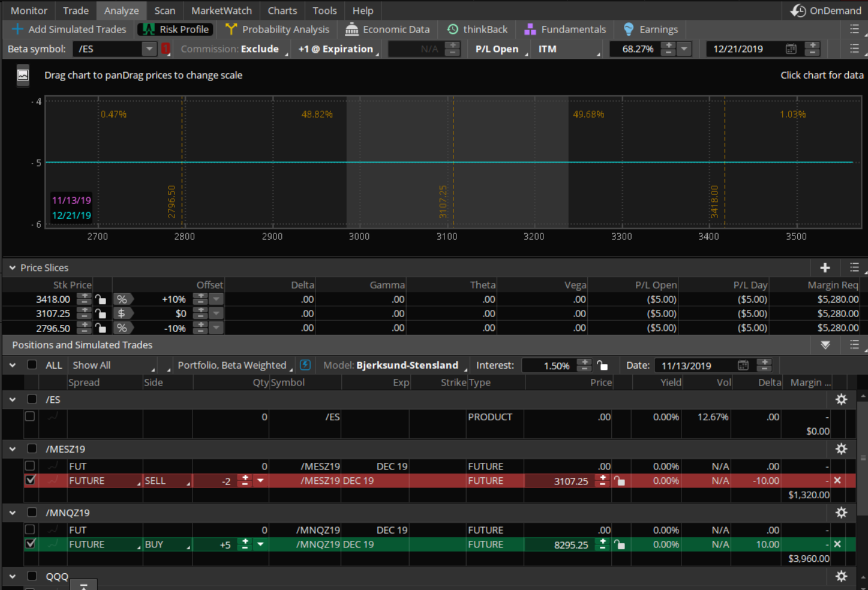
Task: Open the Economic Data sub-tab
Action: click(x=388, y=29)
